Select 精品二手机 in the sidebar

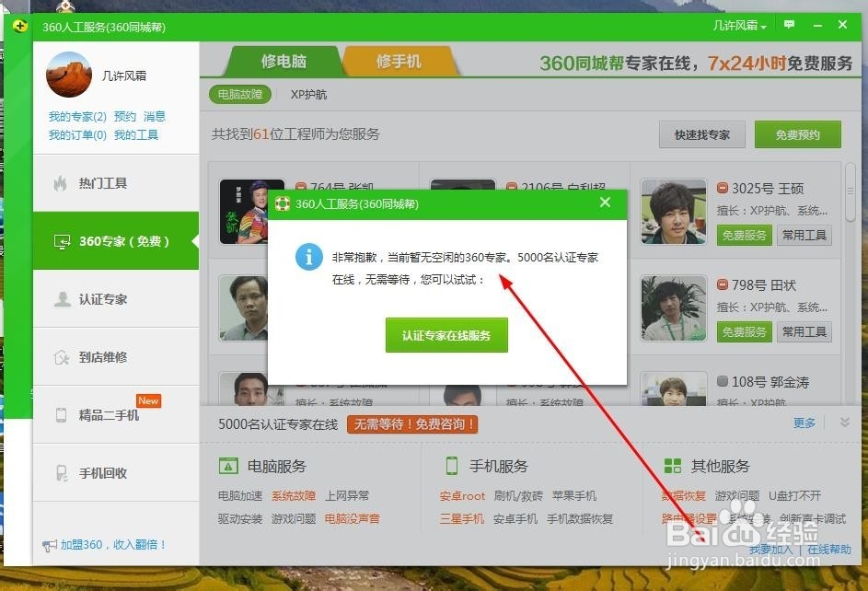pyautogui.click(x=116, y=415)
